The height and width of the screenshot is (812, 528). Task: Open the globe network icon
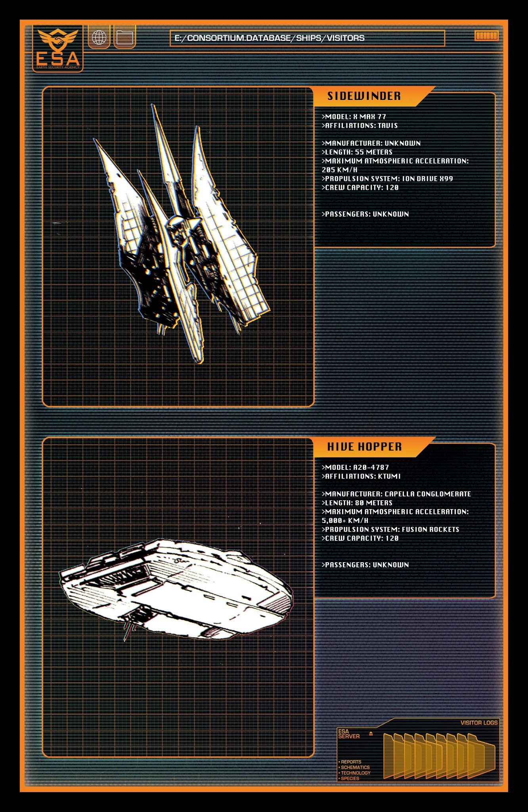click(x=99, y=38)
